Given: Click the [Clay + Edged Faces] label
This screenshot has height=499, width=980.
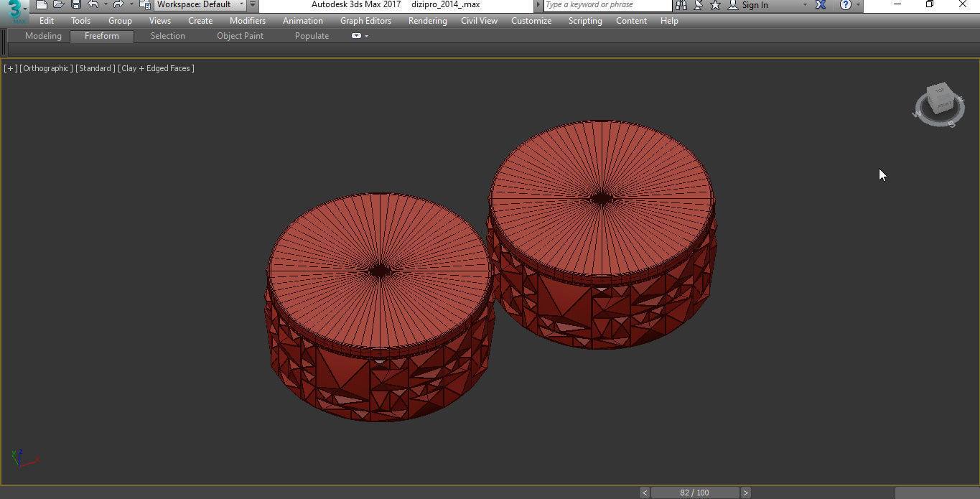Looking at the screenshot, I should 157,68.
